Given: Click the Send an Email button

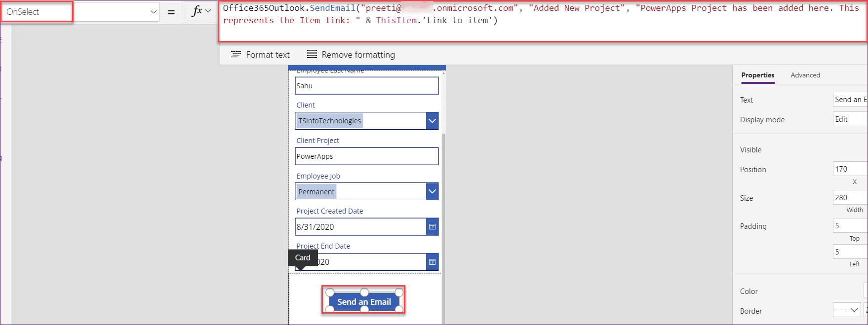Looking at the screenshot, I should pyautogui.click(x=364, y=302).
